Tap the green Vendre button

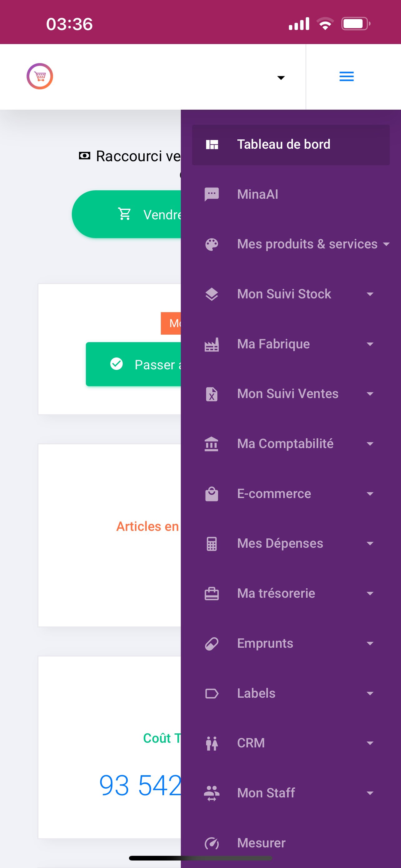(x=126, y=214)
